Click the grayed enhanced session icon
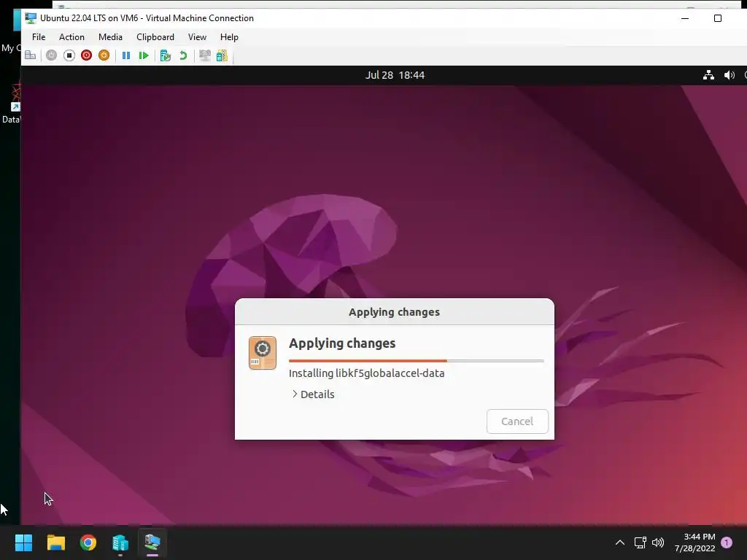 (205, 55)
